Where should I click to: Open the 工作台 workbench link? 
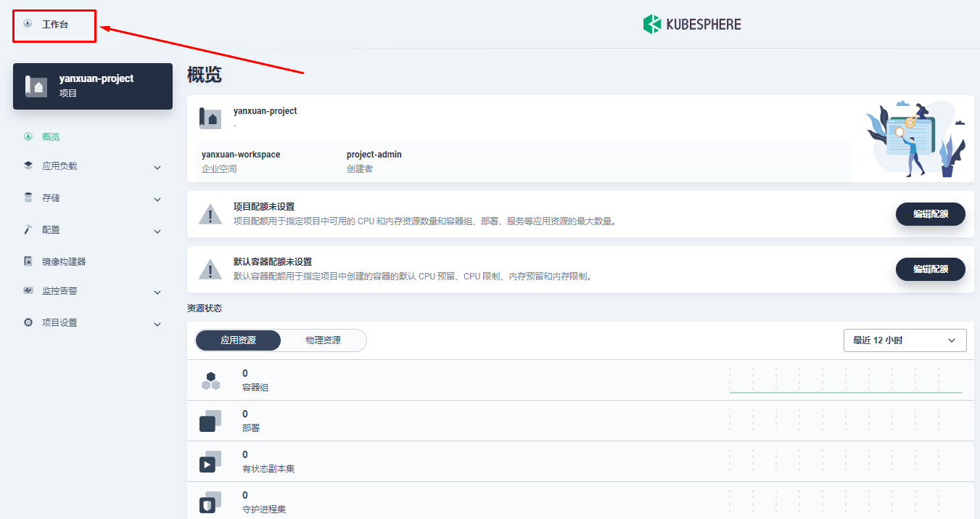pos(55,25)
